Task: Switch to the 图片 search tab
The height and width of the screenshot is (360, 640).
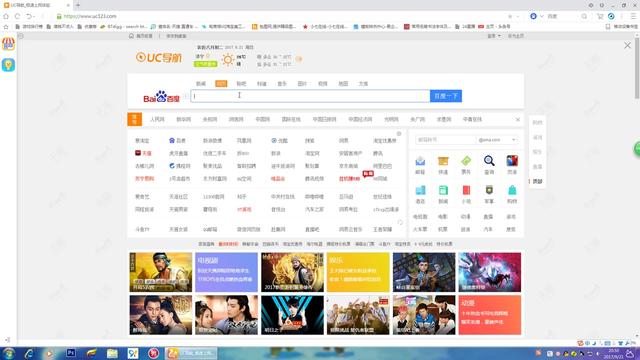Action: tap(302, 84)
